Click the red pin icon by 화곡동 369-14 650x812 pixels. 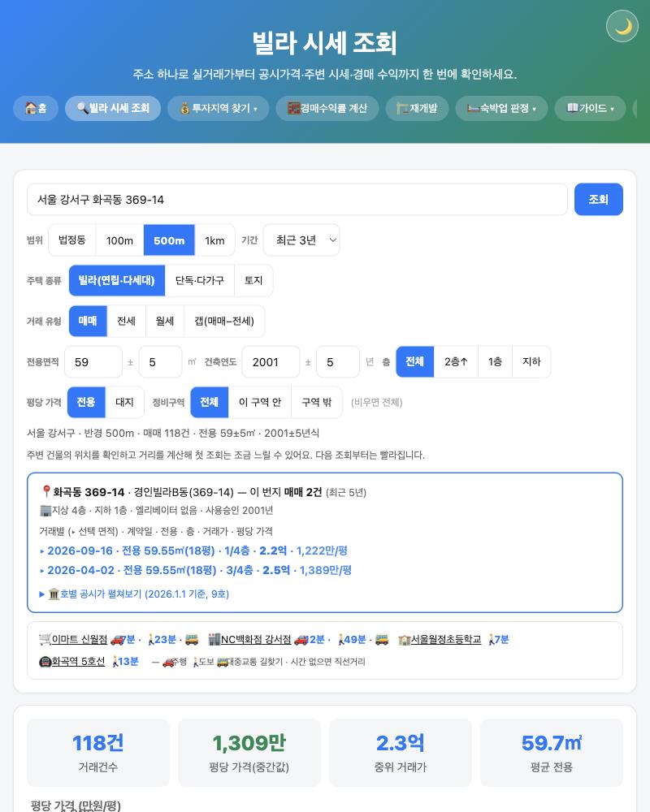click(46, 491)
